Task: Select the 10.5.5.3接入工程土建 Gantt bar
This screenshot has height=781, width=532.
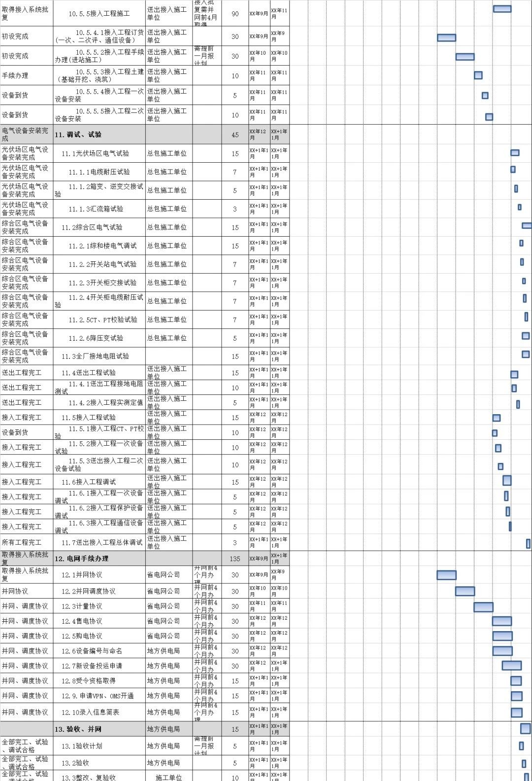Action: [x=478, y=75]
